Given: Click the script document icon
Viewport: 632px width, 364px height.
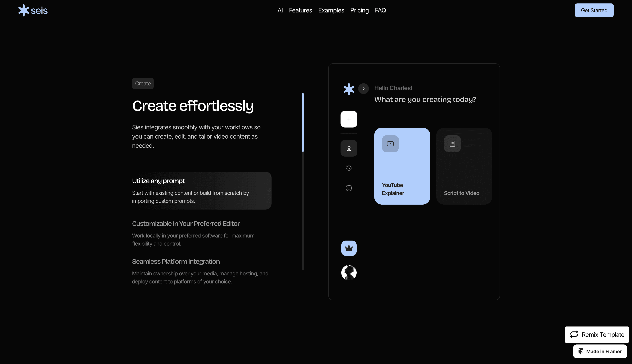Looking at the screenshot, I should click(x=452, y=144).
